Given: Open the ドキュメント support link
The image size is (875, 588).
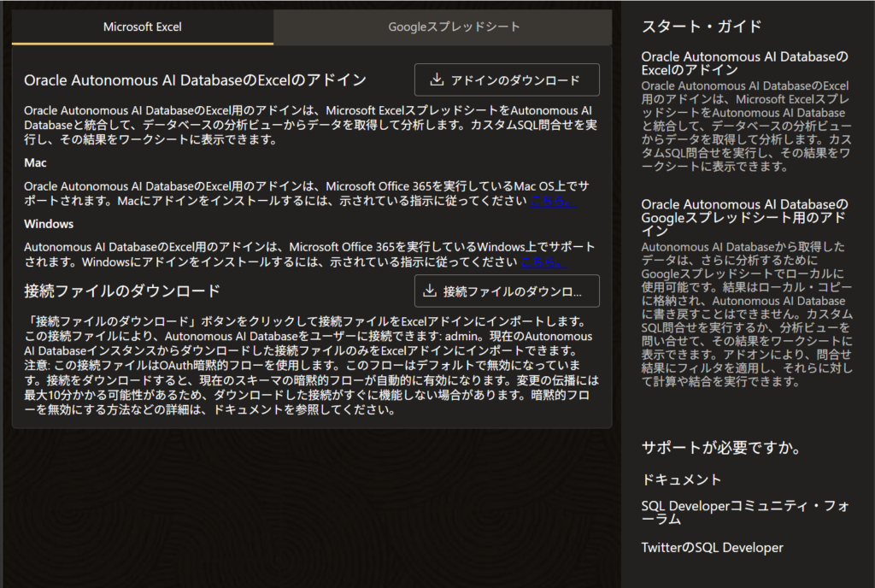Looking at the screenshot, I should [681, 479].
